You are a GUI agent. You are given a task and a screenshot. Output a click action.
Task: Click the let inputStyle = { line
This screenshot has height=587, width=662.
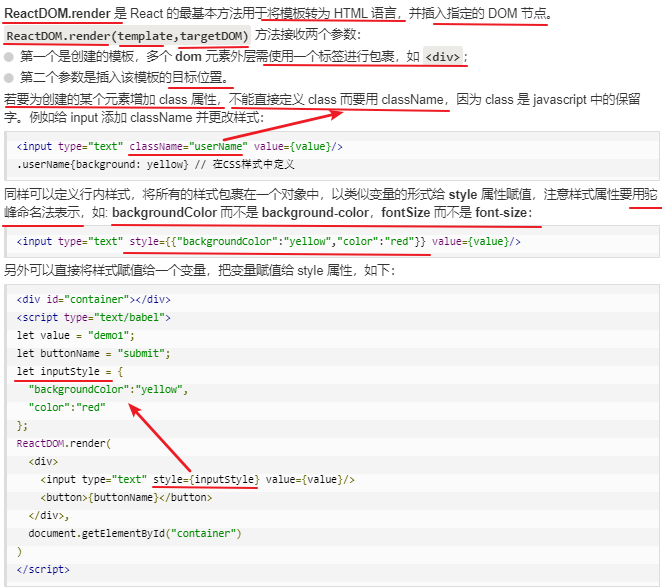click(70, 372)
